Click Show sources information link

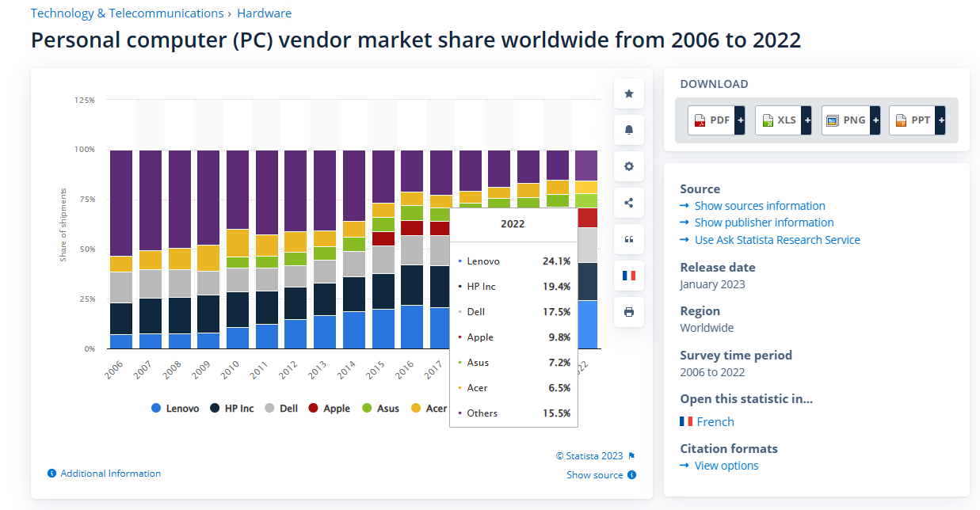click(760, 206)
